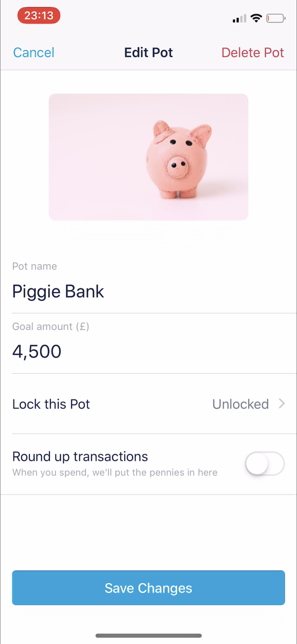Click the chevron arrow beside Unlocked
Image resolution: width=297 pixels, height=644 pixels.
coord(282,404)
